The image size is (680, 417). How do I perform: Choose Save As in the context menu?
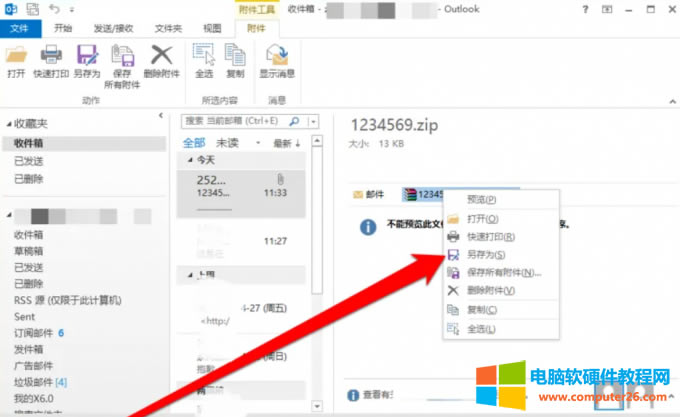[x=501, y=255]
